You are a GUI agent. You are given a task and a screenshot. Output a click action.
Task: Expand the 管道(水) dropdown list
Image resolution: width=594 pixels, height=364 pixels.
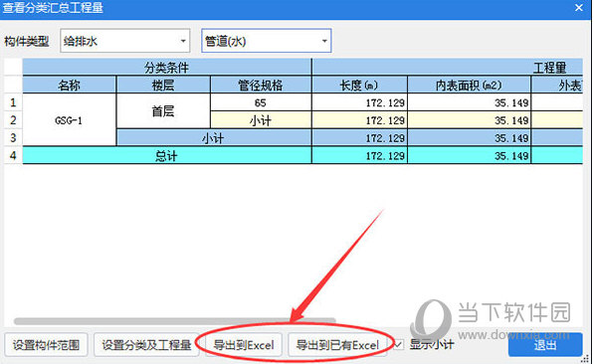pyautogui.click(x=267, y=41)
